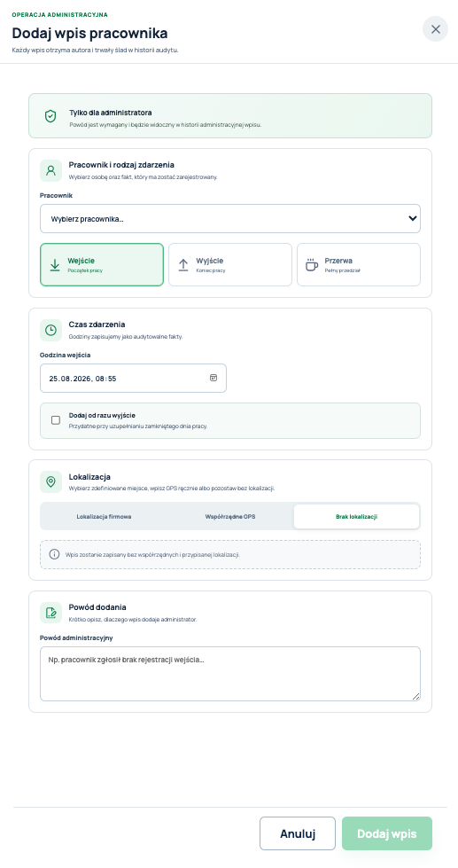Click the clock icon next to Czas zdarzenia
458x868 pixels.
coord(50,330)
